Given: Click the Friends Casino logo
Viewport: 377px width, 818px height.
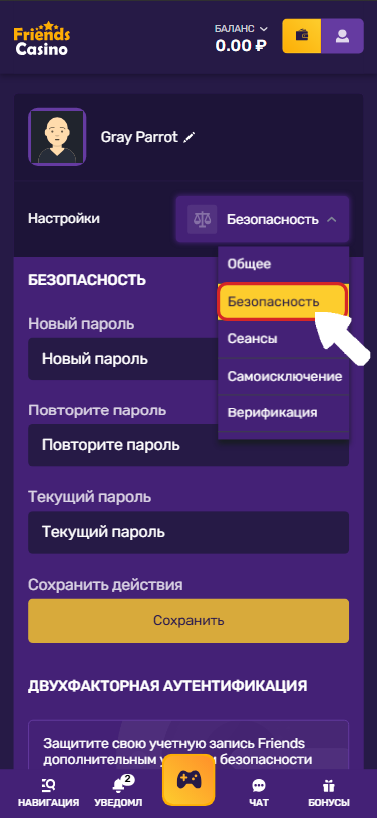Looking at the screenshot, I should coord(42,39).
